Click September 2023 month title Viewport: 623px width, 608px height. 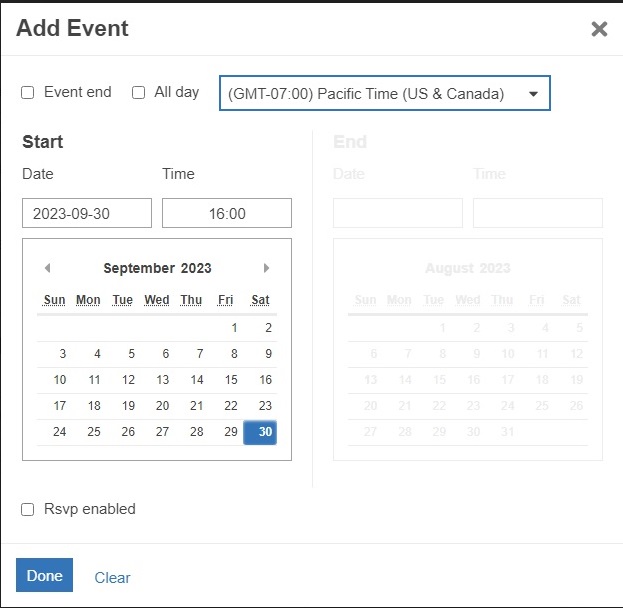point(157,268)
